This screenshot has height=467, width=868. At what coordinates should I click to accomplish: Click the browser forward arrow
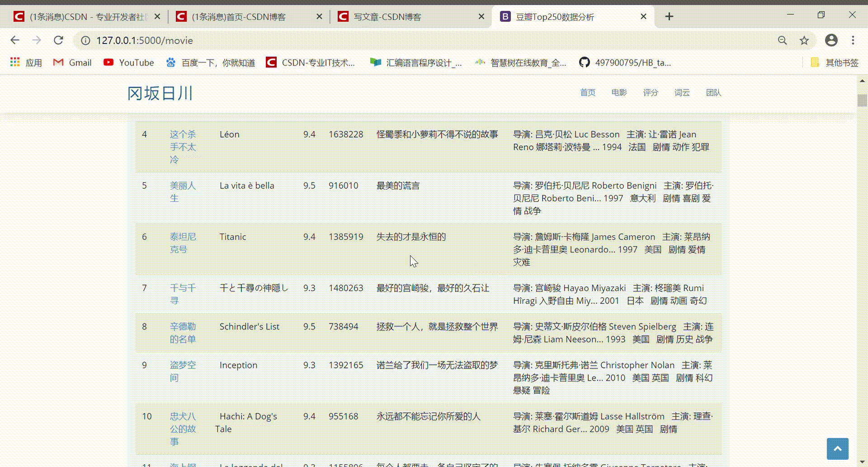pos(37,40)
